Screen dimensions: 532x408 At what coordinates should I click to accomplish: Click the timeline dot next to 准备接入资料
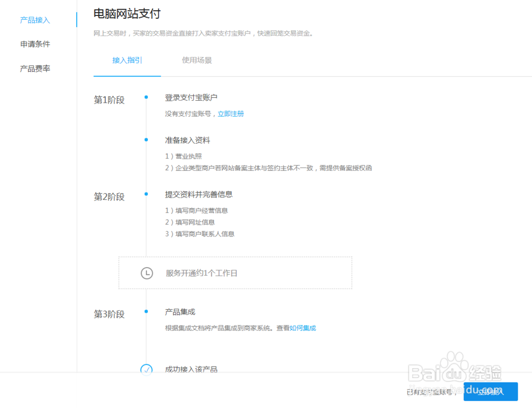click(146, 140)
